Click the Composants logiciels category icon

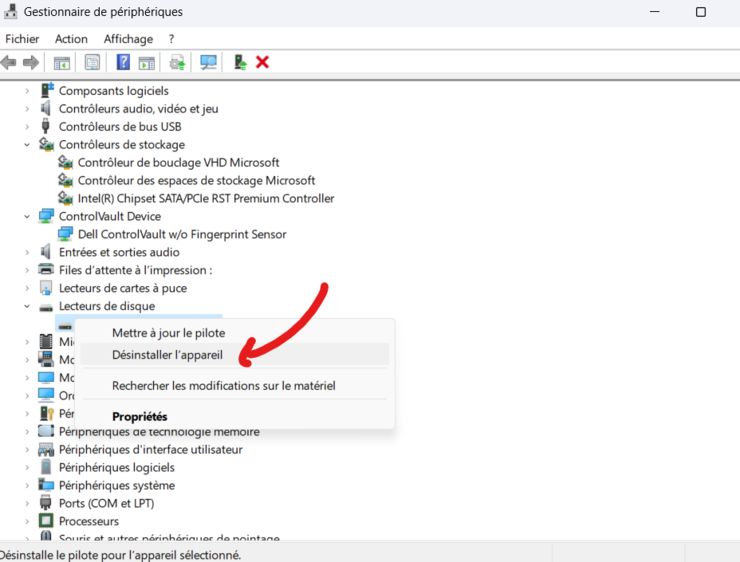(46, 90)
